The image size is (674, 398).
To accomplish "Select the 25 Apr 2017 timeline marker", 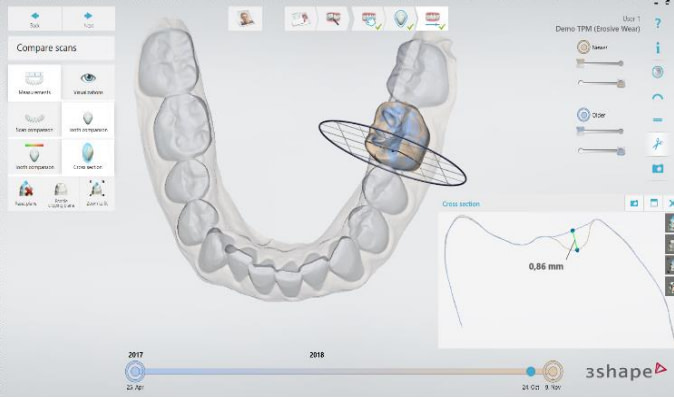I will coord(135,371).
